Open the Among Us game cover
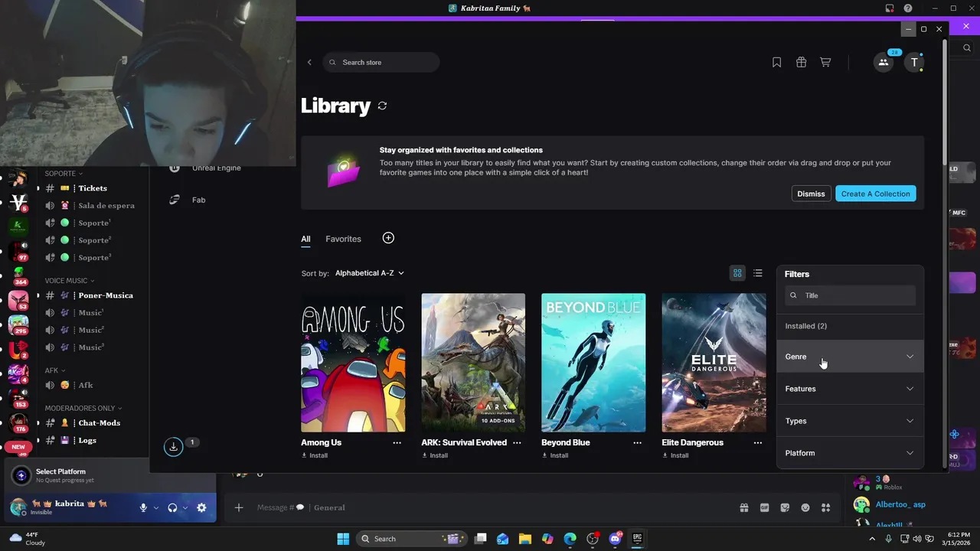The height and width of the screenshot is (551, 980). [x=353, y=363]
